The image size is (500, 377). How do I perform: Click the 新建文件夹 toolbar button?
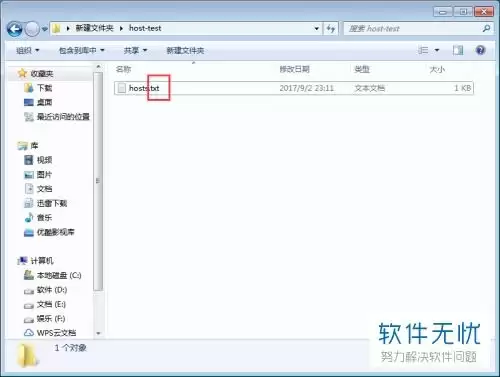(x=185, y=51)
